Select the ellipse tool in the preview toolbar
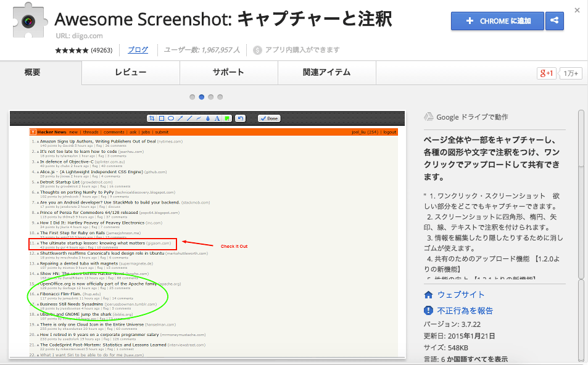Viewport: 588px width, 365px height. tap(171, 118)
